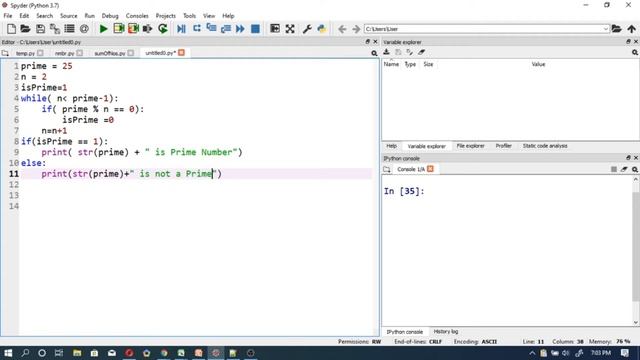Clear console eraser icon in IPython console
Screen dimensions: 640x360
[x=624, y=169]
